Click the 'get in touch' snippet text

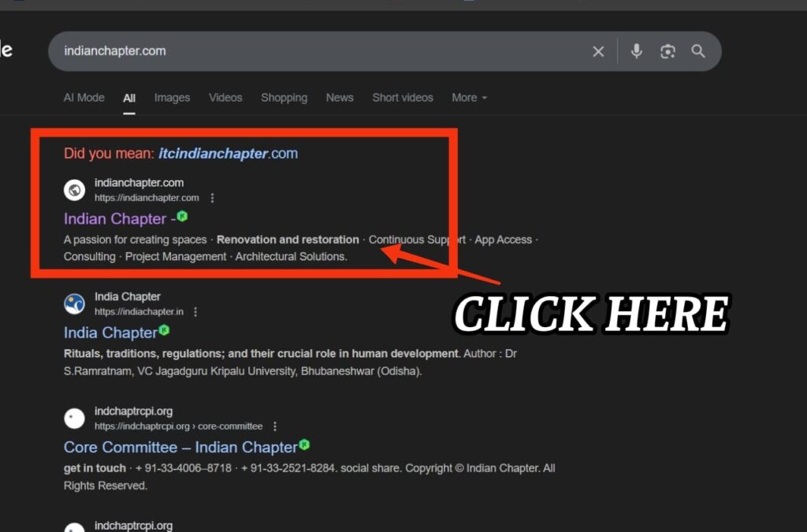(x=95, y=468)
